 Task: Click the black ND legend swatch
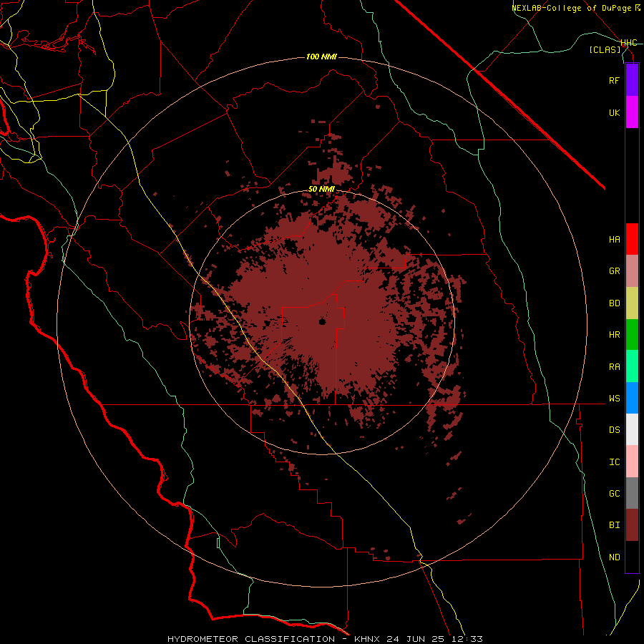click(632, 557)
